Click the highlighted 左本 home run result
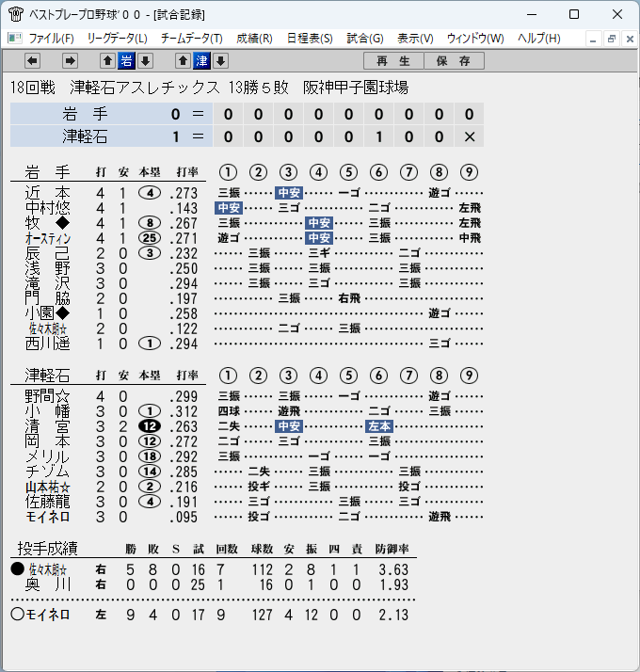The width and height of the screenshot is (640, 672). click(379, 426)
